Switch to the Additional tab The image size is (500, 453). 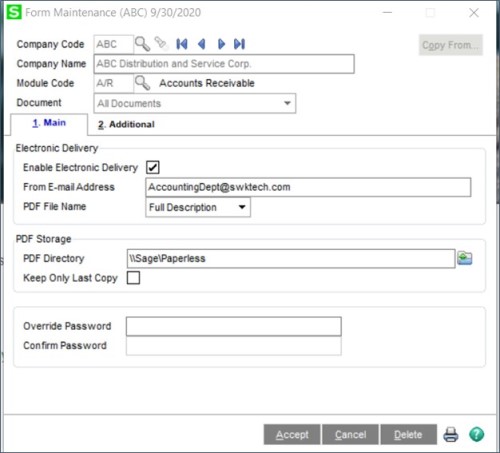pyautogui.click(x=126, y=124)
